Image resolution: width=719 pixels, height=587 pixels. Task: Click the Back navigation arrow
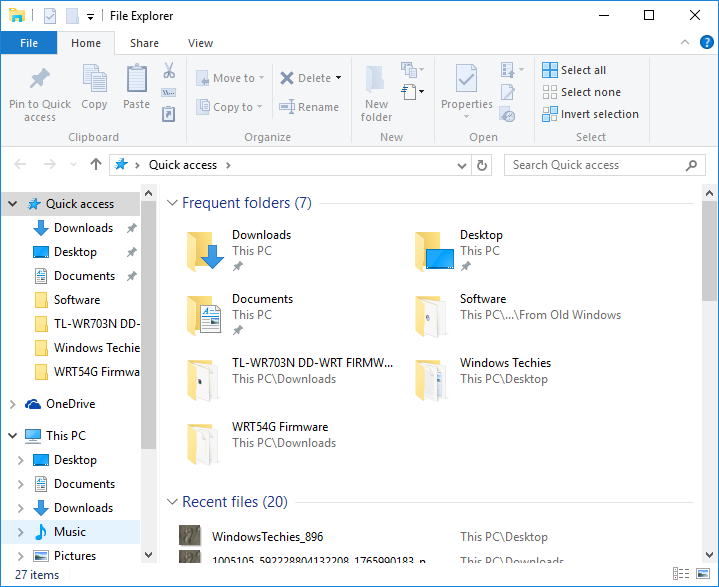tap(20, 164)
